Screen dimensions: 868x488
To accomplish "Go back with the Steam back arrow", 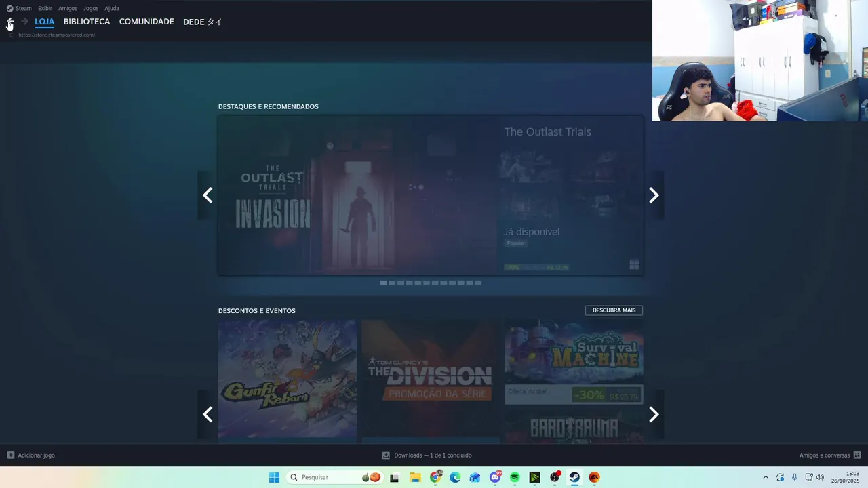I will (9, 22).
